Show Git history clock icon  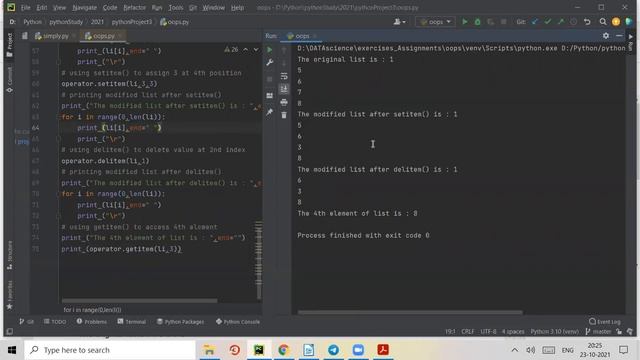point(573,22)
